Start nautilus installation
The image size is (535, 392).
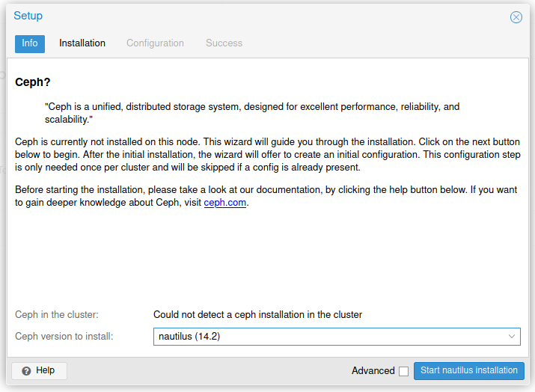(469, 370)
